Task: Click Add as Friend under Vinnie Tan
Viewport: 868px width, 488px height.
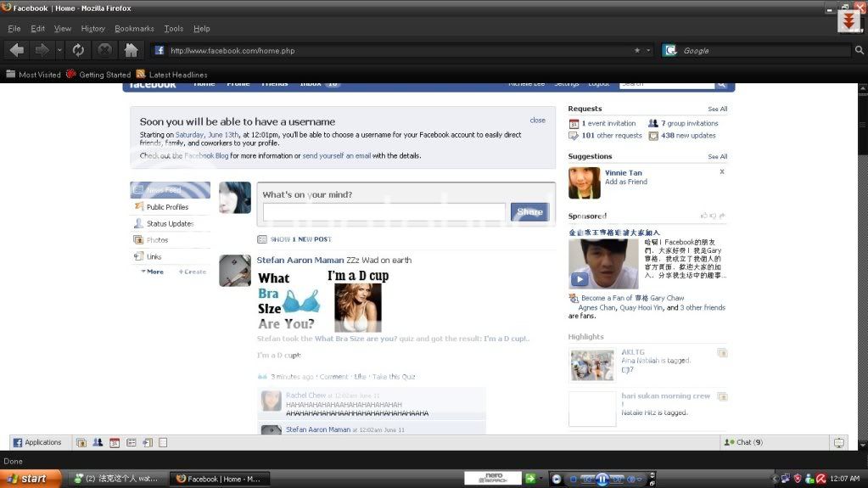Action: coord(626,182)
